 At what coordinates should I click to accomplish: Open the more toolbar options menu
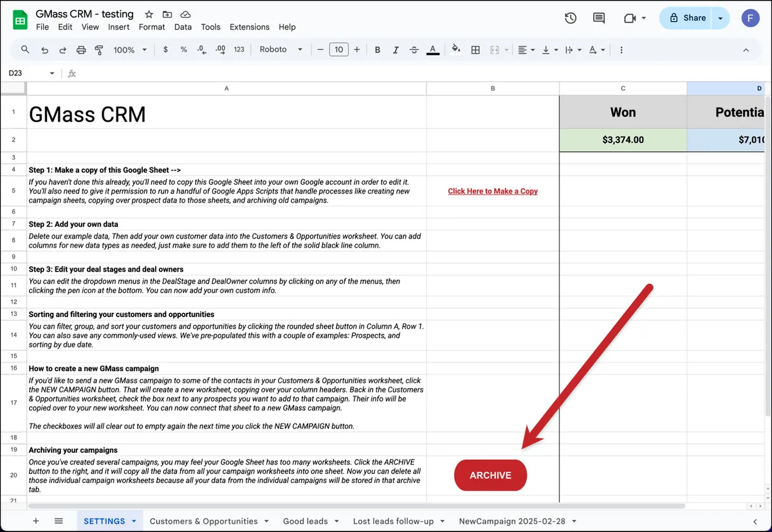click(x=621, y=50)
